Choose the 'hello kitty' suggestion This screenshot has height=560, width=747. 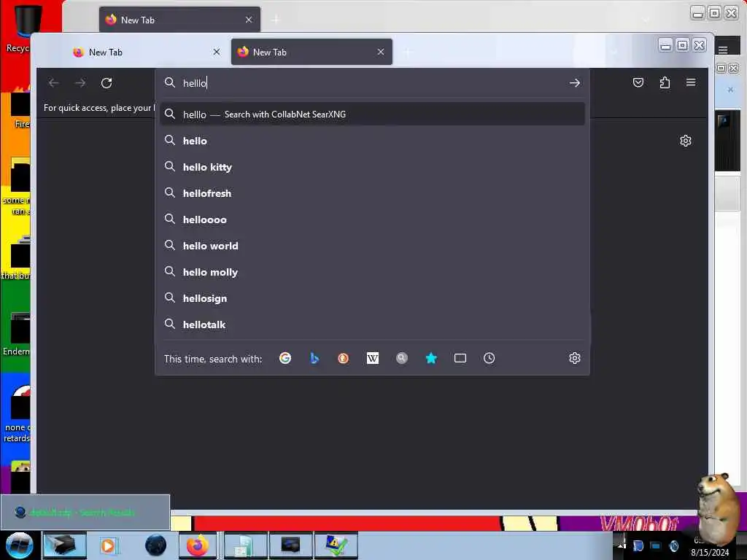[x=373, y=167]
